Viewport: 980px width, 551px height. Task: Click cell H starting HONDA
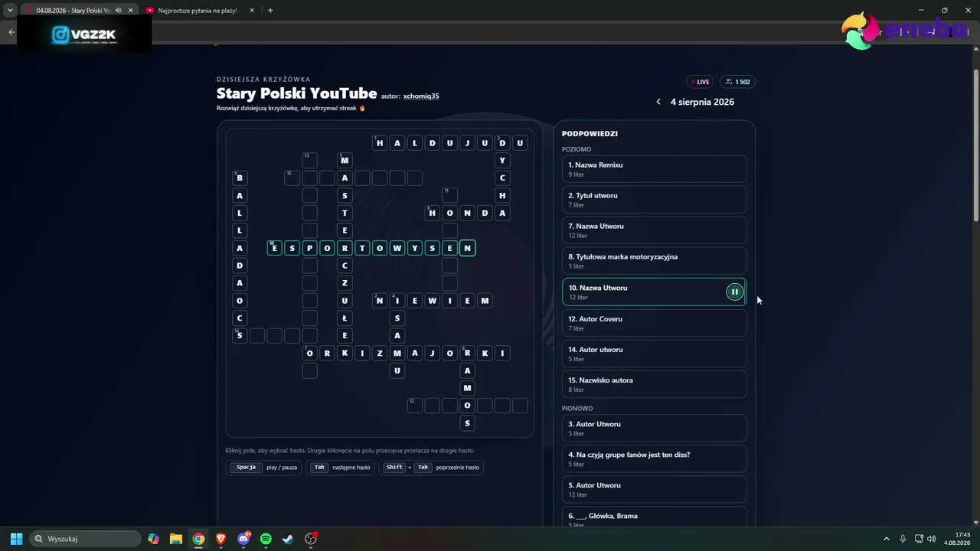point(433,214)
